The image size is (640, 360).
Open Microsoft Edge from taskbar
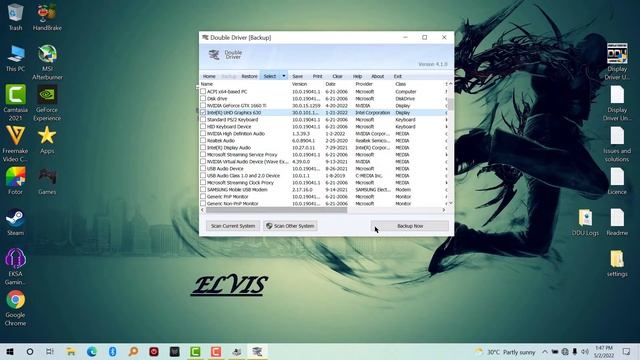[92, 351]
